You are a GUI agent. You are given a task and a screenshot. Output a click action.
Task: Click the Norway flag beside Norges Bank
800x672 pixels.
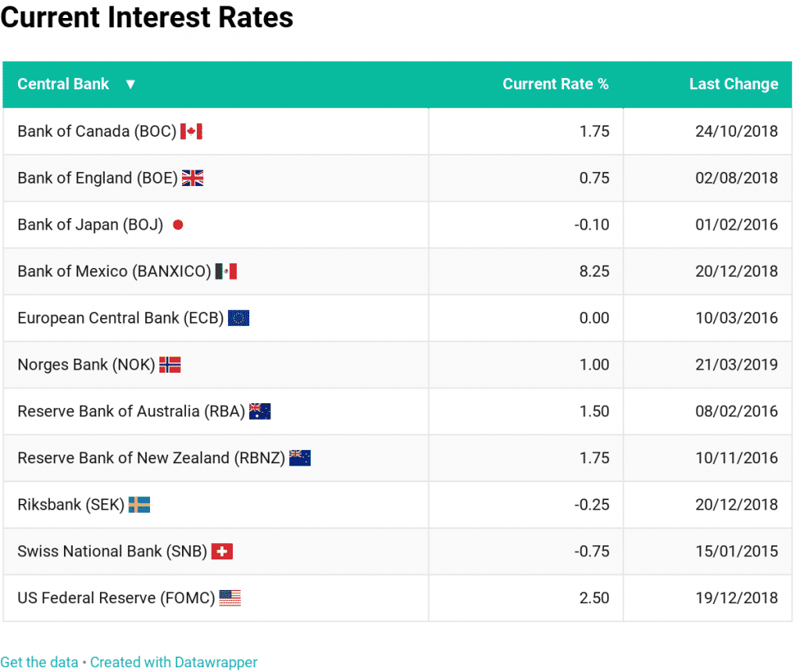coord(170,365)
